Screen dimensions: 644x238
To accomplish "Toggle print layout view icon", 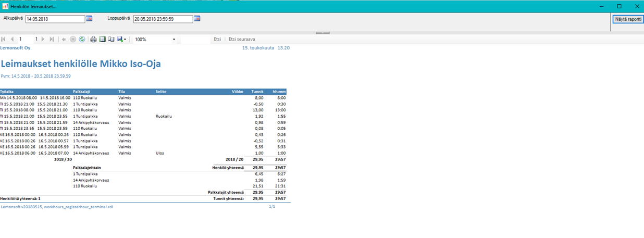I will [x=103, y=40].
